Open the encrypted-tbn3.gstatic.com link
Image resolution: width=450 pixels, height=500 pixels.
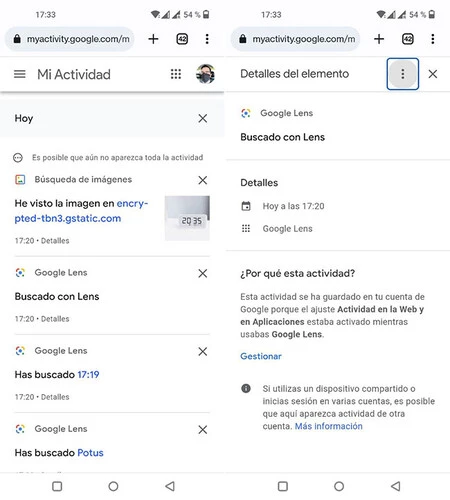81,211
